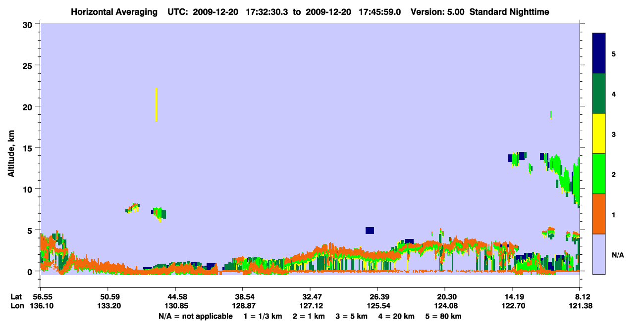Image resolution: width=644 pixels, height=330 pixels.
Task: Click legend note '1 = 1/3 km'
Action: pos(262,316)
